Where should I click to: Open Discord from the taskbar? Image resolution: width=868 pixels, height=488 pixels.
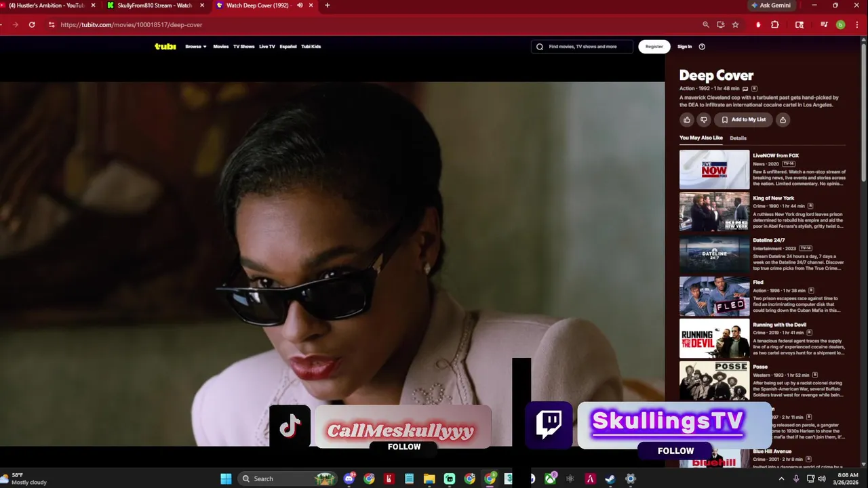coord(349,479)
